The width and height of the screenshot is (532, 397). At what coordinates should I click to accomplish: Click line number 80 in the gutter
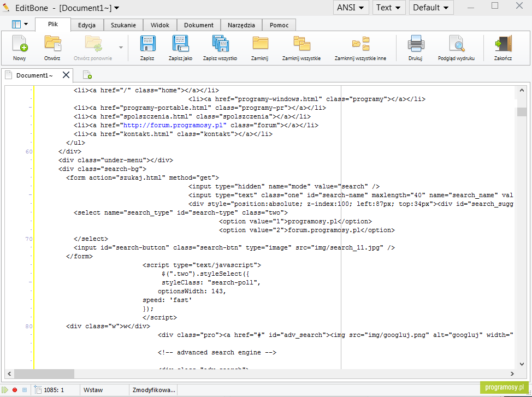pyautogui.click(x=29, y=327)
